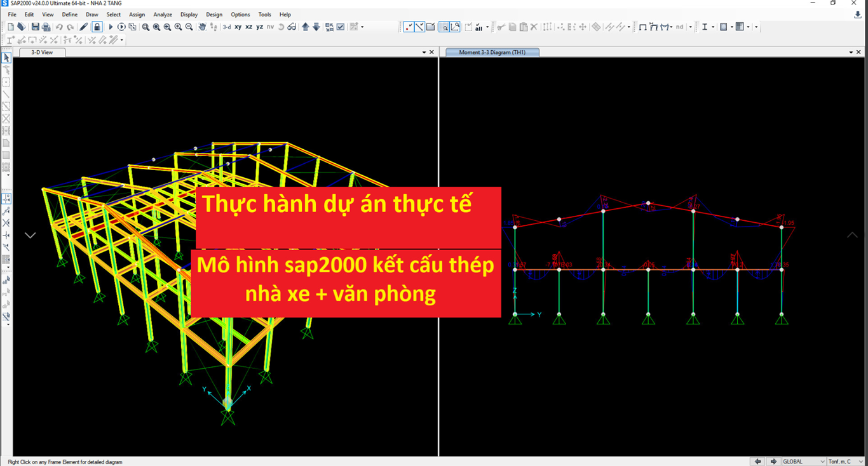Select the Draw Poly Area tool

[x=6, y=144]
